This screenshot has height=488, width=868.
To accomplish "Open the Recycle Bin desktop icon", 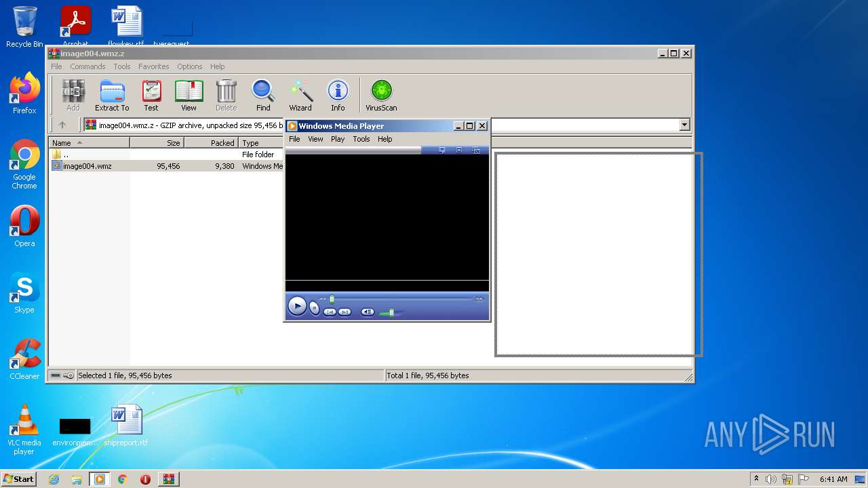I will 24,27.
